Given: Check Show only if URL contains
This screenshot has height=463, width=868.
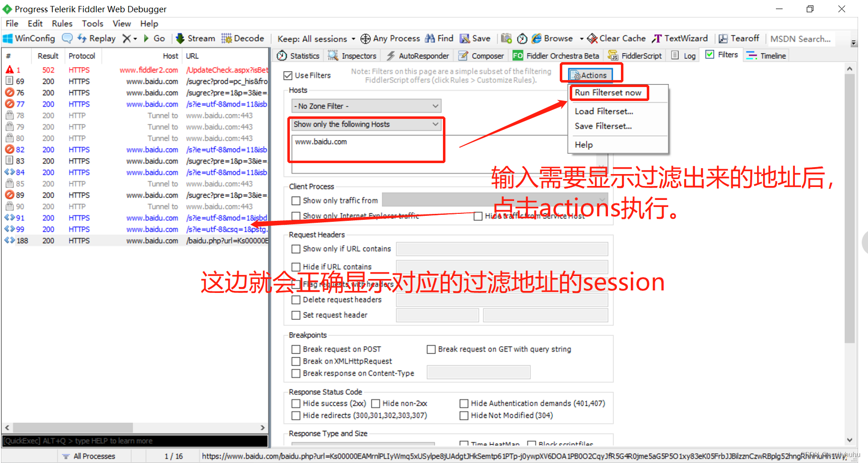Looking at the screenshot, I should (x=296, y=249).
